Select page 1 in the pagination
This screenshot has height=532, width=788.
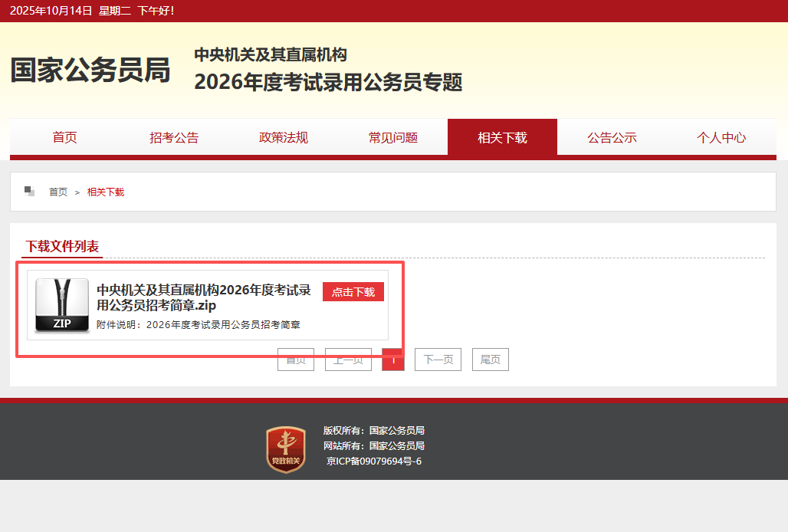click(x=392, y=360)
